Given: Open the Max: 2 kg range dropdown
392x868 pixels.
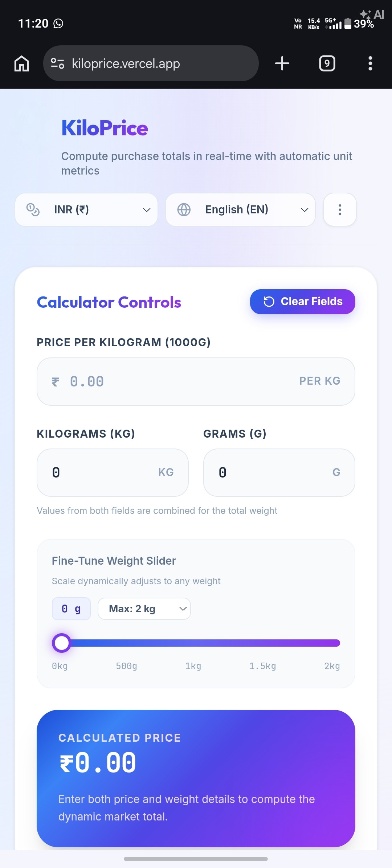Looking at the screenshot, I should pyautogui.click(x=144, y=609).
